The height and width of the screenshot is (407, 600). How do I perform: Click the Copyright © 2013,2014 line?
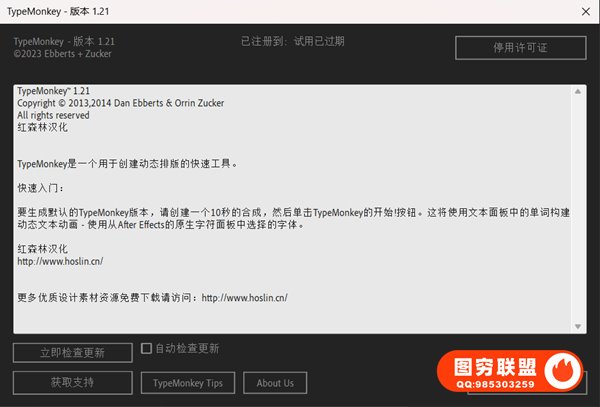point(122,103)
